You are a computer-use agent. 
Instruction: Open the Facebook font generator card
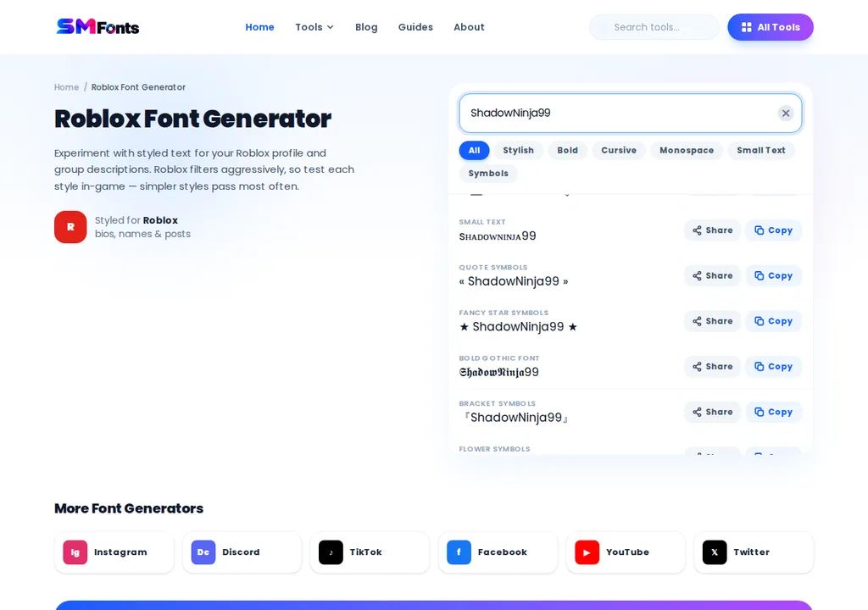point(498,552)
